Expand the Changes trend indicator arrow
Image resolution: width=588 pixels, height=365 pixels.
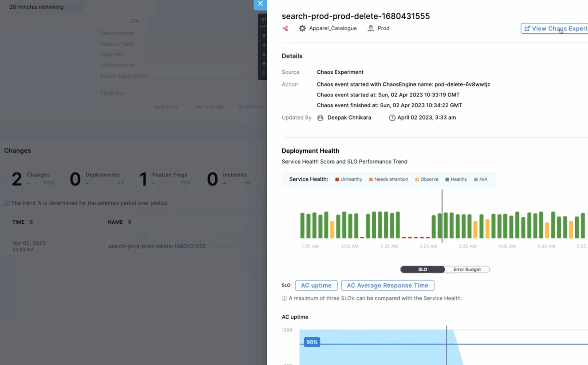point(28,183)
